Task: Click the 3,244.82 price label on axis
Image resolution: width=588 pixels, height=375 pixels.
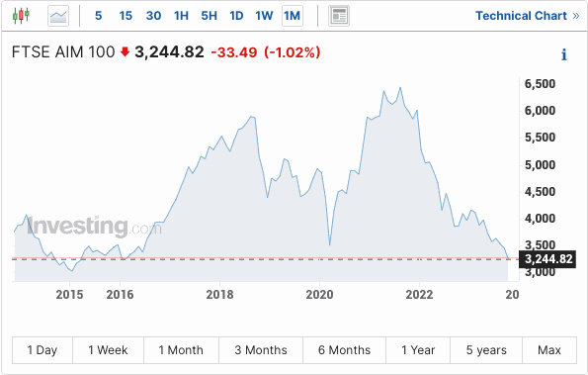Action: click(547, 259)
